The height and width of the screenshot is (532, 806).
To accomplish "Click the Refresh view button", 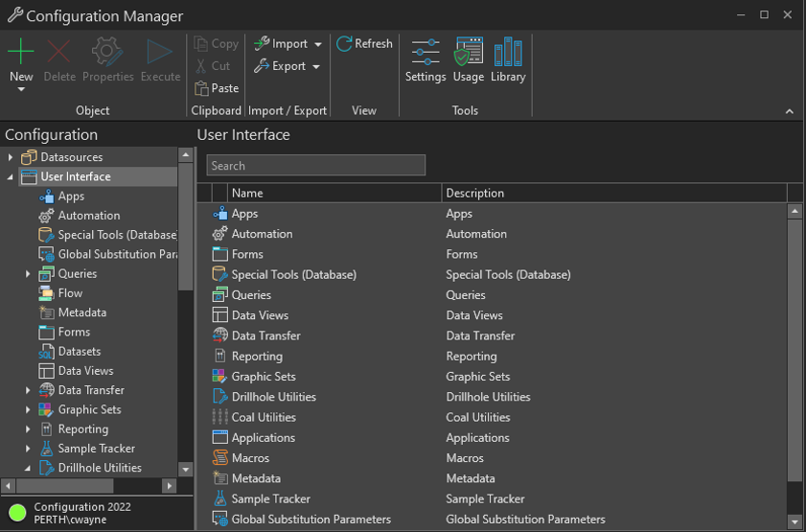I will click(364, 44).
